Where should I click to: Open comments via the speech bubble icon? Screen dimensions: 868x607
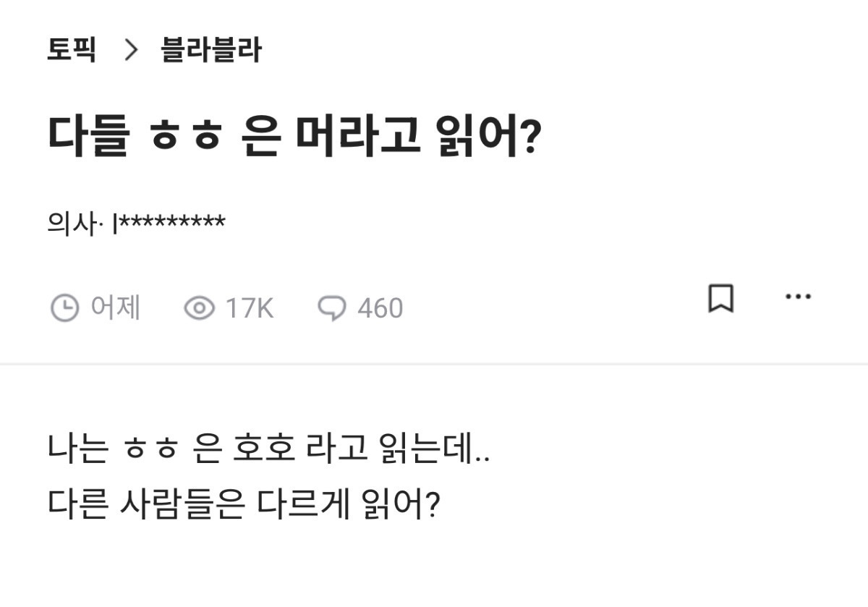point(332,307)
